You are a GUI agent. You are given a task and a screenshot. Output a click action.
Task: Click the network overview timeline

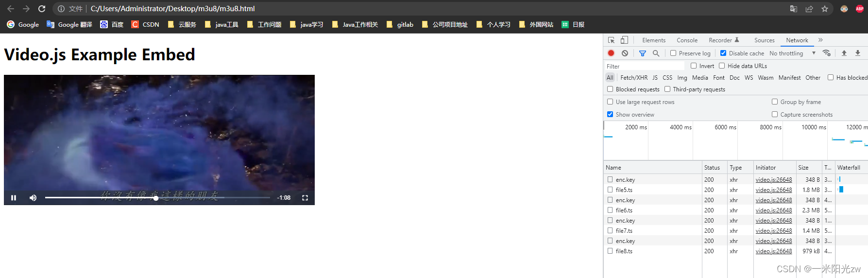point(735,140)
